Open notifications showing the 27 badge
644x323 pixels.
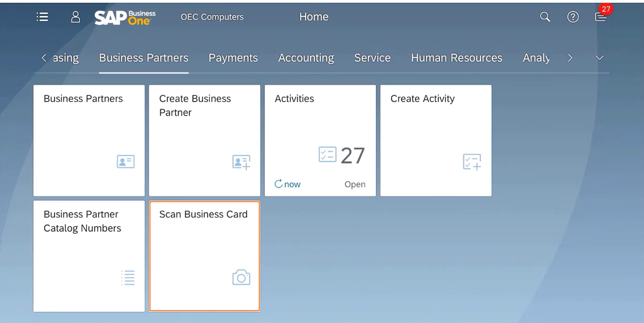point(601,16)
